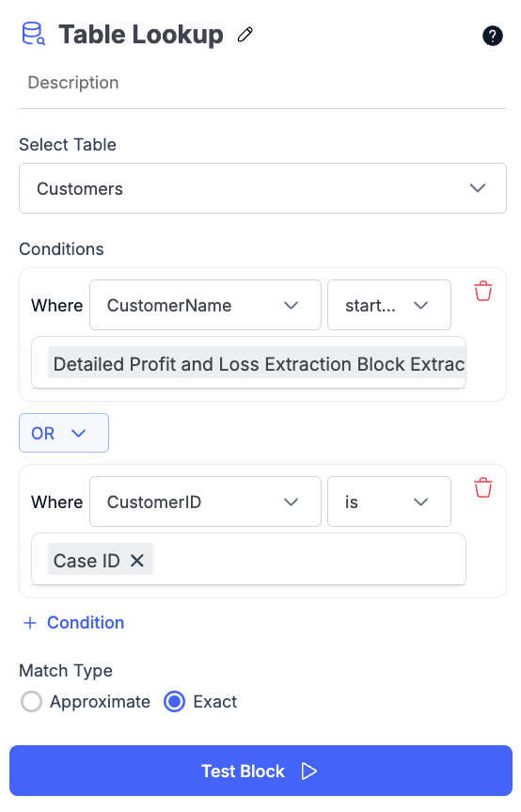Click the plus icon to add condition
Screen dimensions: 521x812
pyautogui.click(x=30, y=623)
